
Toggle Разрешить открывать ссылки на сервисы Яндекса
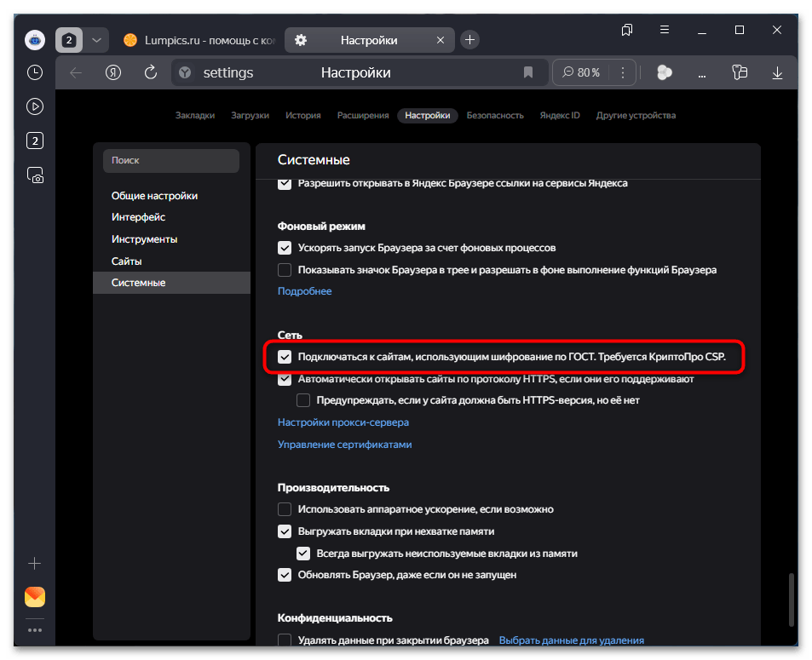tap(285, 184)
